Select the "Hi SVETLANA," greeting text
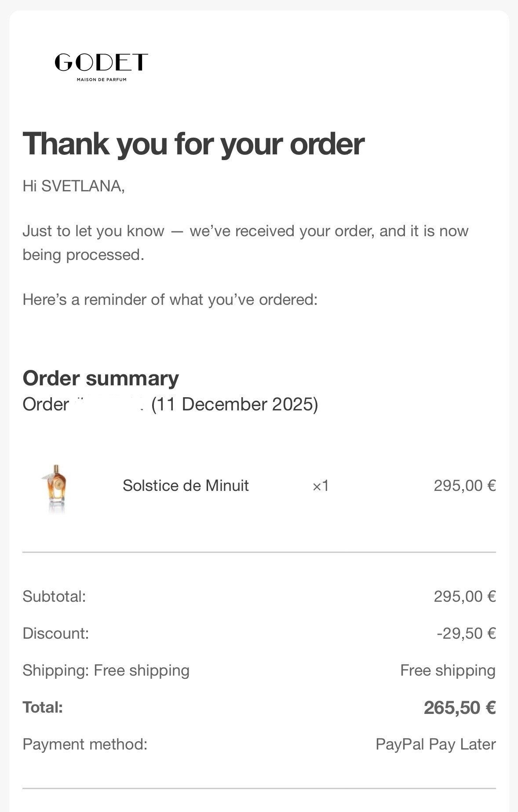Viewport: 518px width, 812px height. tap(73, 186)
